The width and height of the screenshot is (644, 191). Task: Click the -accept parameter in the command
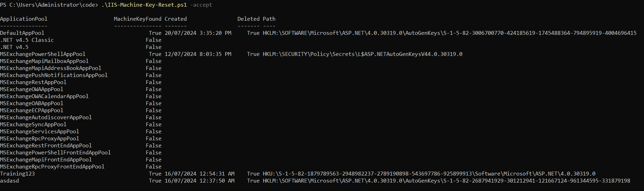pyautogui.click(x=201, y=5)
